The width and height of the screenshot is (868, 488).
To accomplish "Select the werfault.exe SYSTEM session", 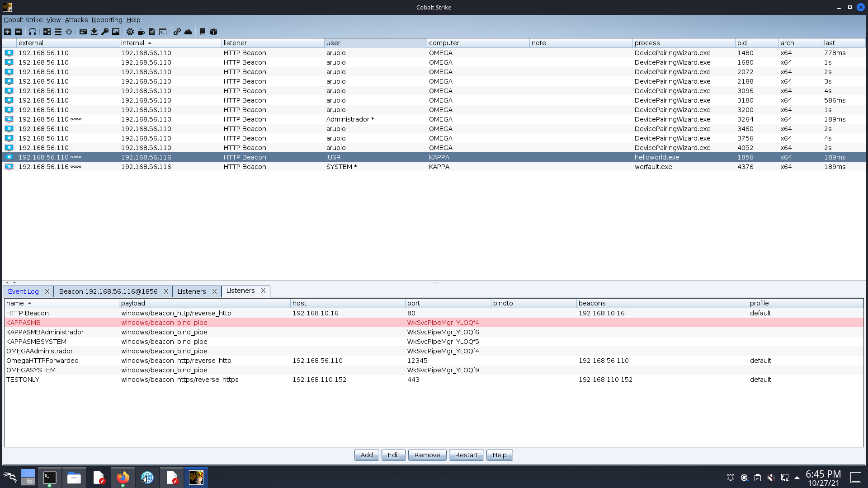I will pos(434,167).
